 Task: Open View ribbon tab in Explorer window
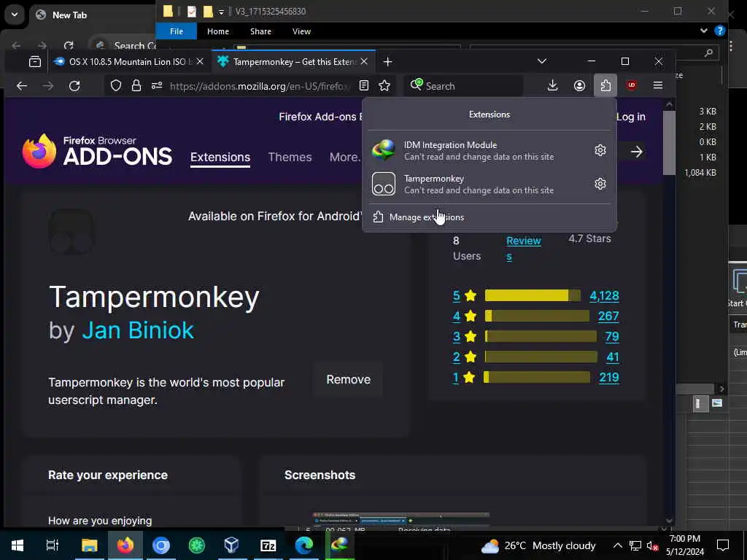301,31
